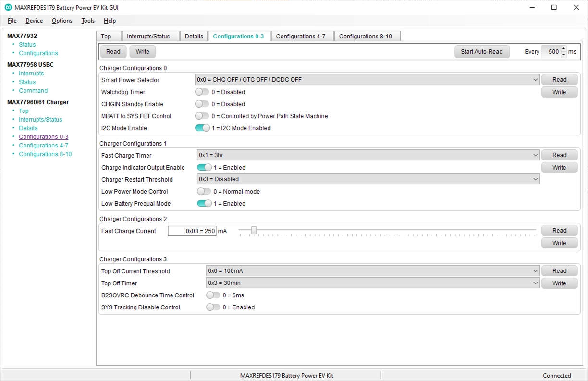Screen dimensions: 588x381
Task: Click the Maxim app logo icon in title bar
Action: 8,7
